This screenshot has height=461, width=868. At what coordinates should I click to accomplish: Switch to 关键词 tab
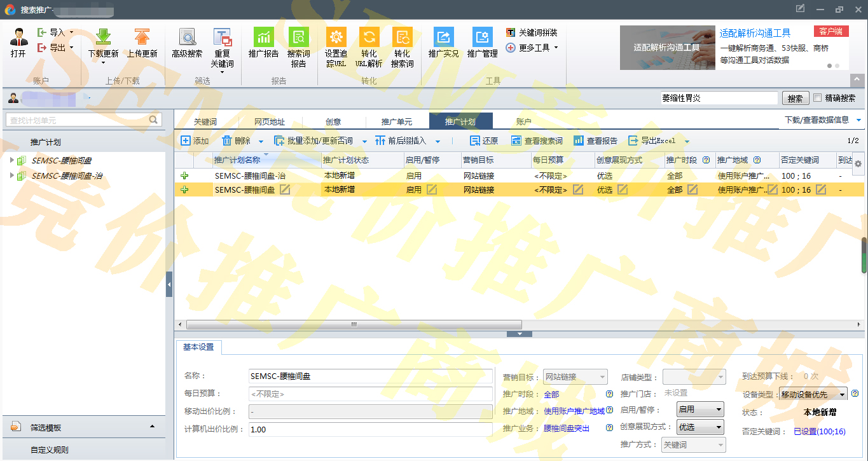pos(205,121)
